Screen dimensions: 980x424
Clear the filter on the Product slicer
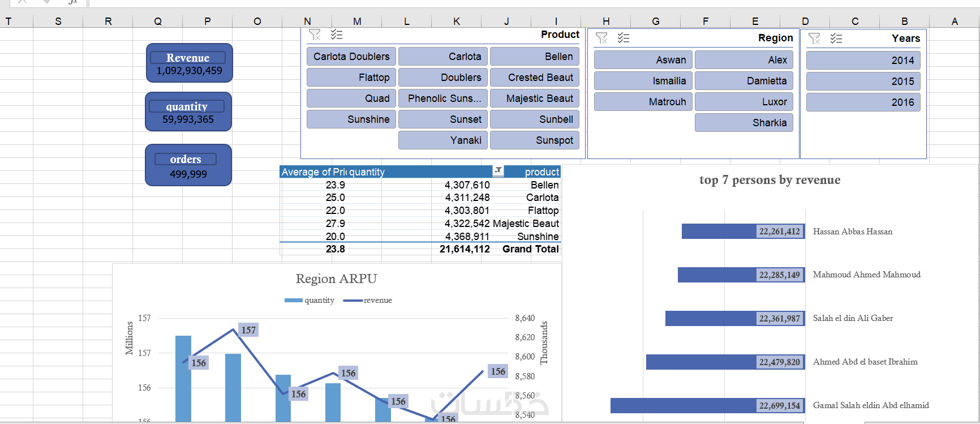tap(315, 35)
